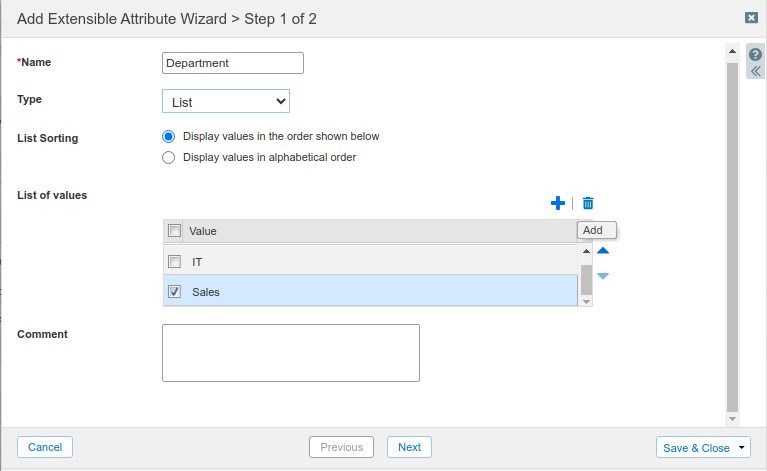
Task: Click the Name input field
Action: [233, 63]
